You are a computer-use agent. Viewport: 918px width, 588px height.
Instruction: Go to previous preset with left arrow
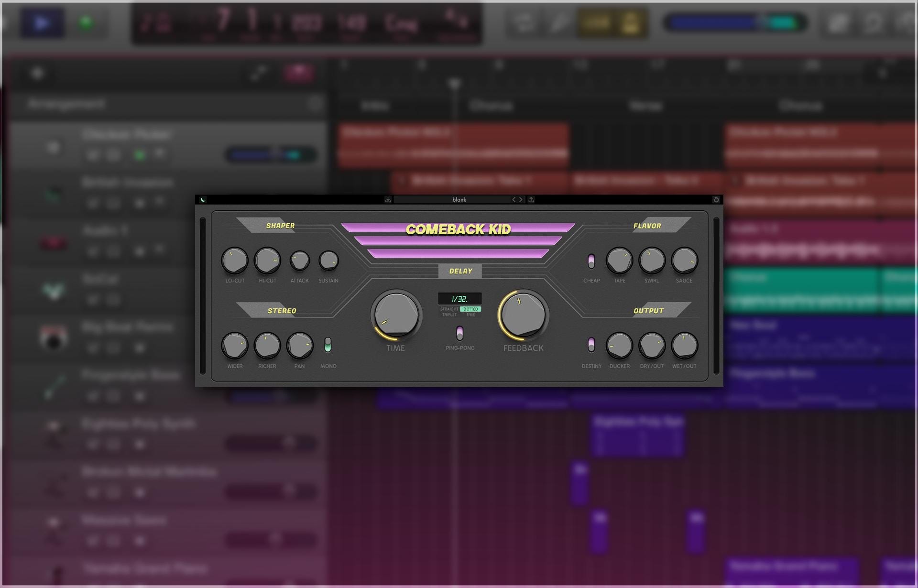(514, 199)
